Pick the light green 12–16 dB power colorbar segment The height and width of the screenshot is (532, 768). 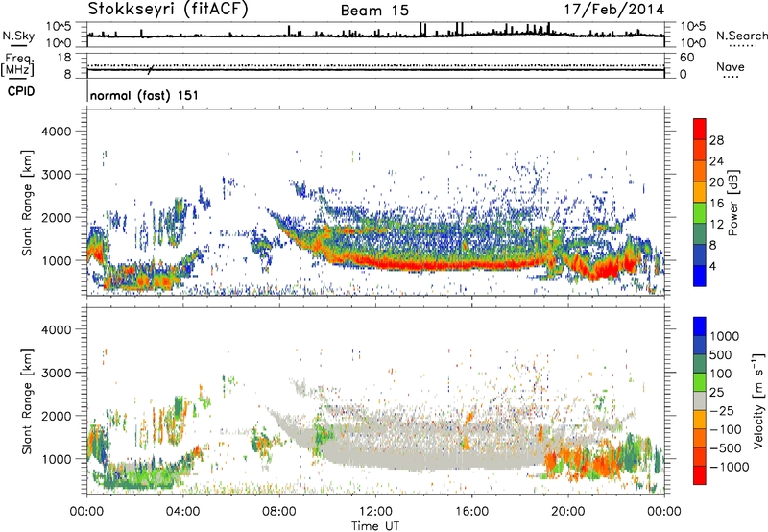pos(700,213)
